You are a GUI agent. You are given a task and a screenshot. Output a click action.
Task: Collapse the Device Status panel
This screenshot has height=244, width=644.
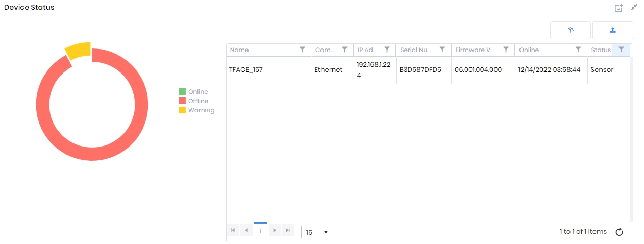[634, 8]
